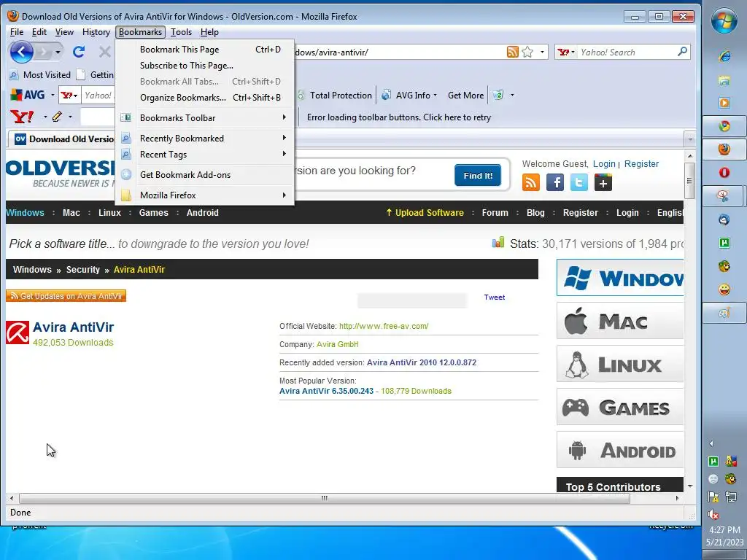Launch Internet Explorer from the taskbar

coord(724,57)
